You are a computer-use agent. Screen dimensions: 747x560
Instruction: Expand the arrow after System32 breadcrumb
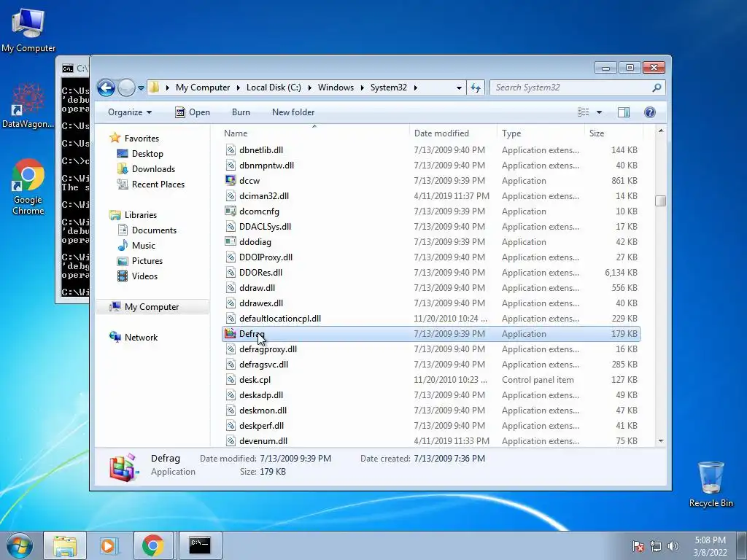(415, 88)
